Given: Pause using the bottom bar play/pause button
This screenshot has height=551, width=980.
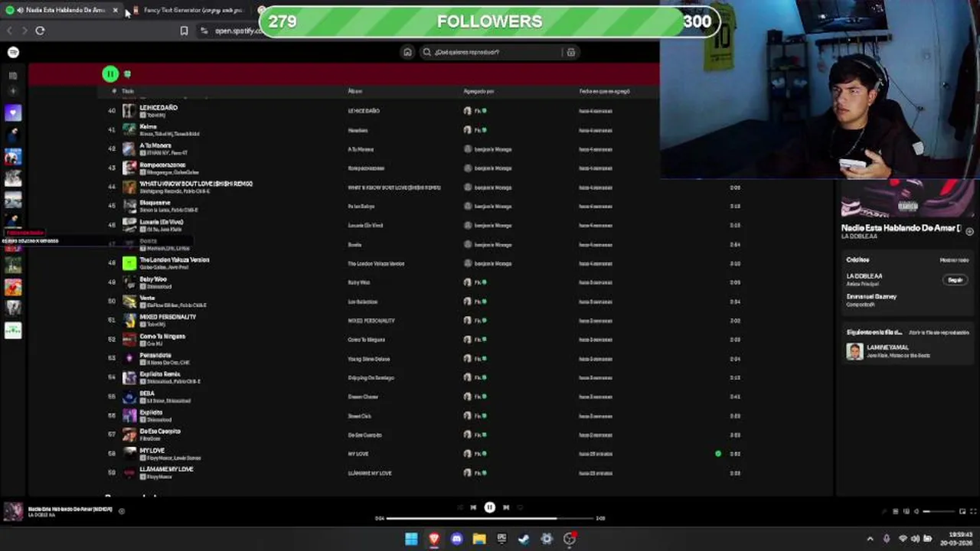Looking at the screenshot, I should (x=489, y=507).
